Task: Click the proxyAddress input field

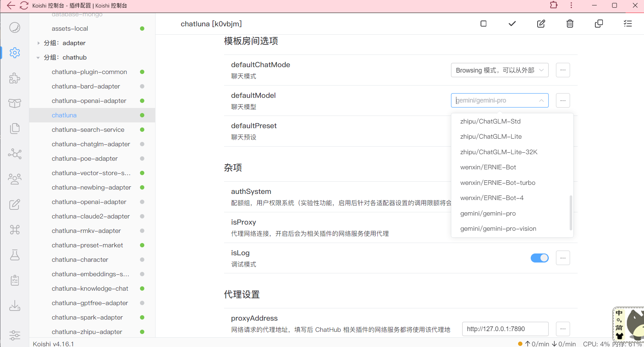Action: coord(505,329)
